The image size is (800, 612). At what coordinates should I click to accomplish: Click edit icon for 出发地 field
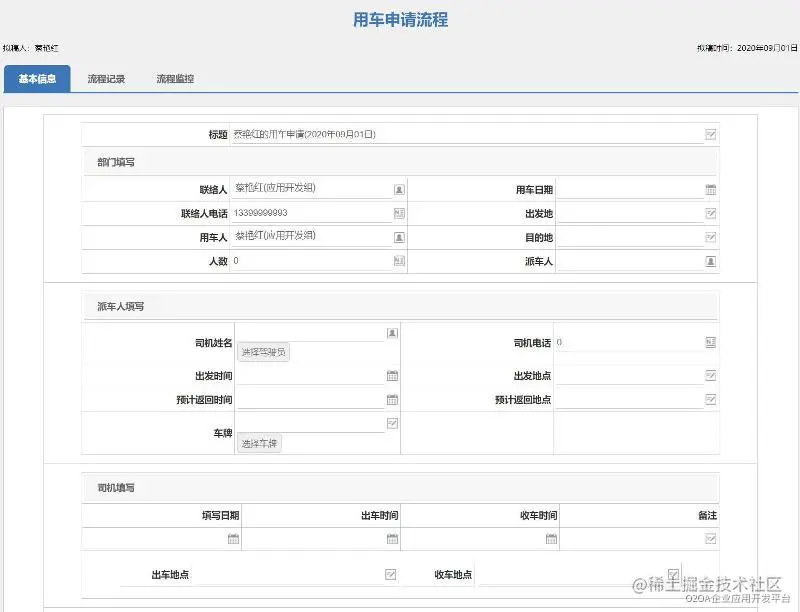[710, 213]
